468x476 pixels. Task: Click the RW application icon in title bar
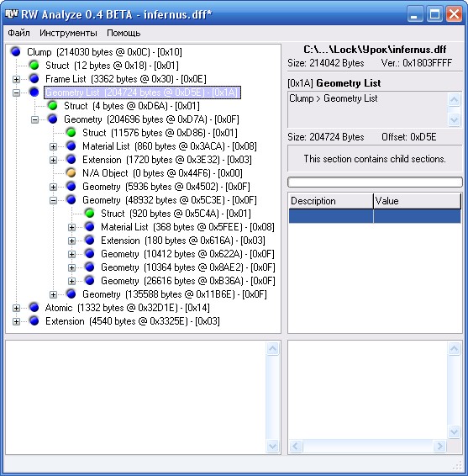point(12,13)
